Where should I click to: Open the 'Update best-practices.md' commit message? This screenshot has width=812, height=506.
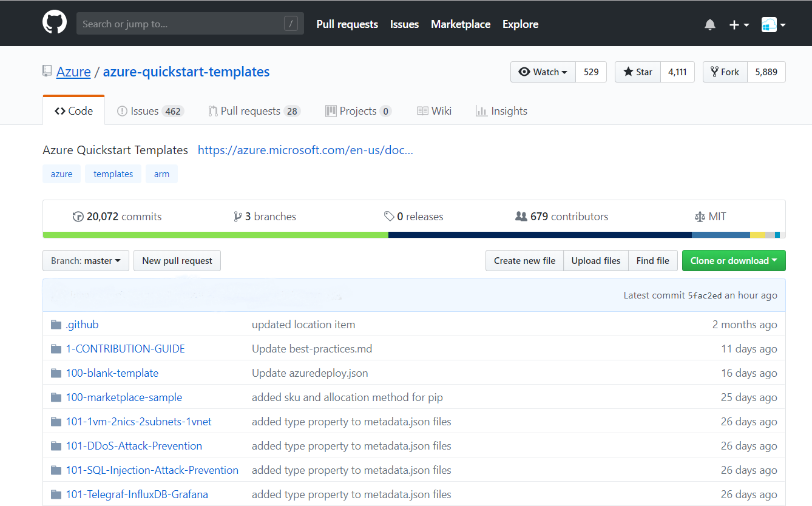pos(312,349)
